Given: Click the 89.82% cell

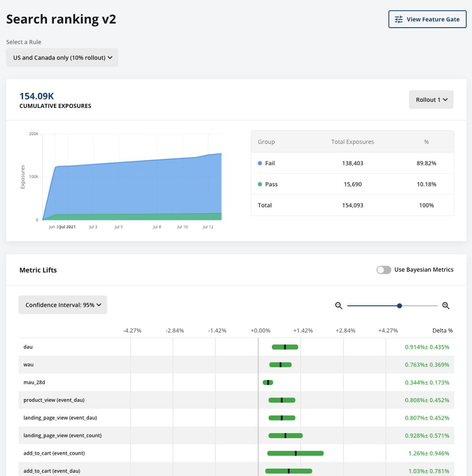Looking at the screenshot, I should [x=426, y=163].
